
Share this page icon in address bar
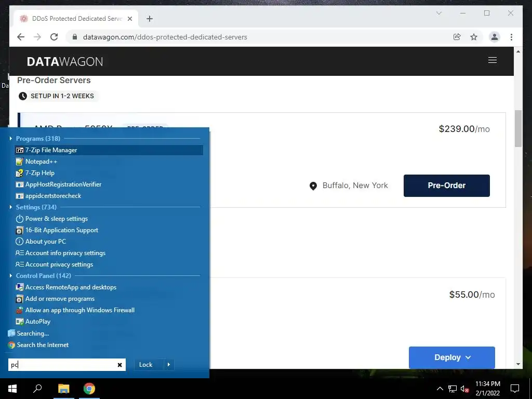(x=457, y=37)
